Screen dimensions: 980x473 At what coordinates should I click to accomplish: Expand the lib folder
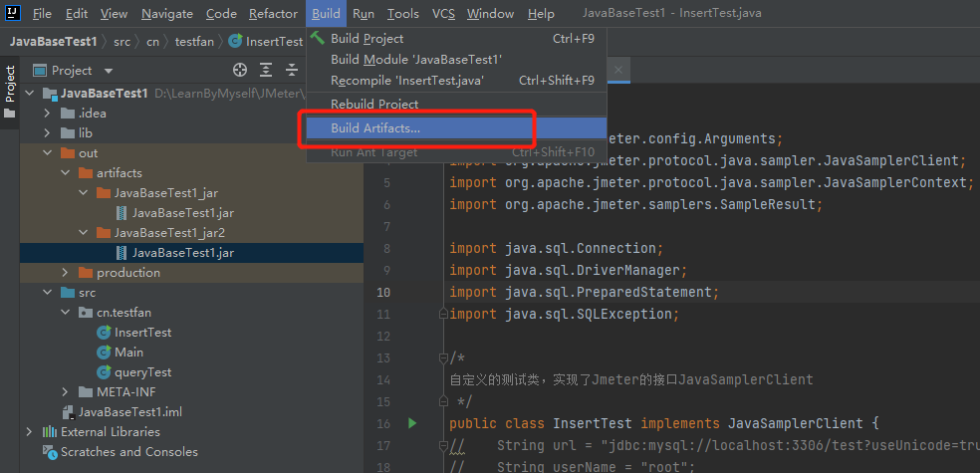click(x=48, y=133)
